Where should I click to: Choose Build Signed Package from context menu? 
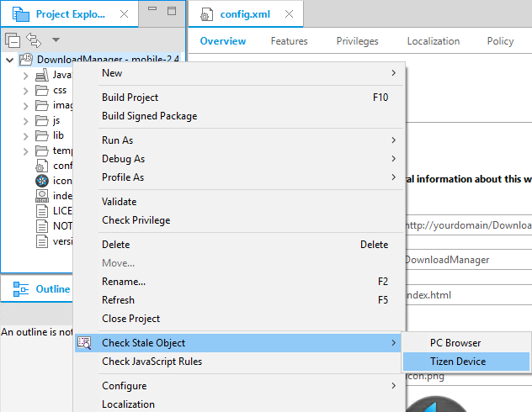coord(149,116)
